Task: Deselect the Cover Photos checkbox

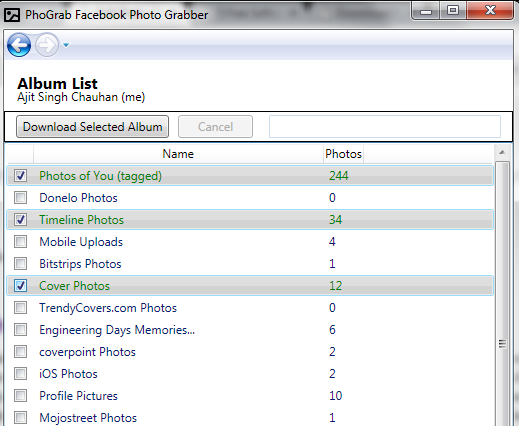Action: (x=20, y=285)
